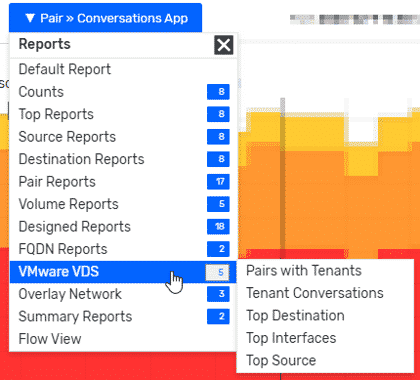
Task: Click the 17 badge next to Pair Reports
Action: pos(218,182)
